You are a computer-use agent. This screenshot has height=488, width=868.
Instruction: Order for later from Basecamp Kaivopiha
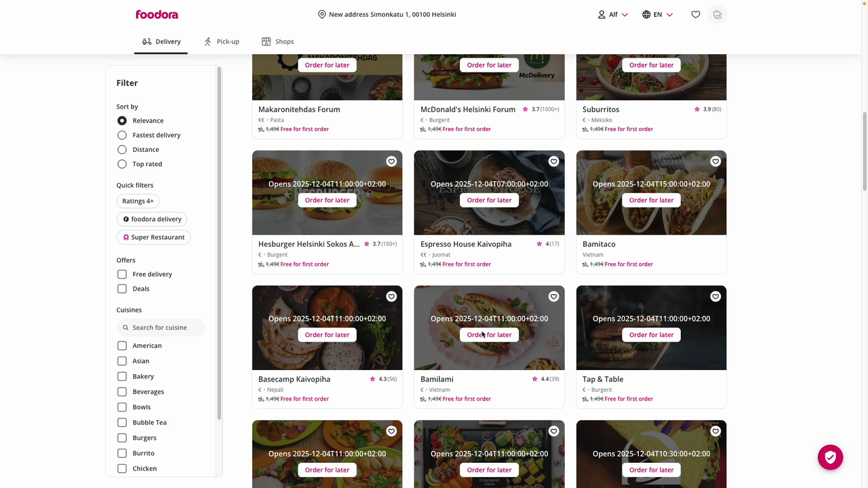tap(327, 335)
